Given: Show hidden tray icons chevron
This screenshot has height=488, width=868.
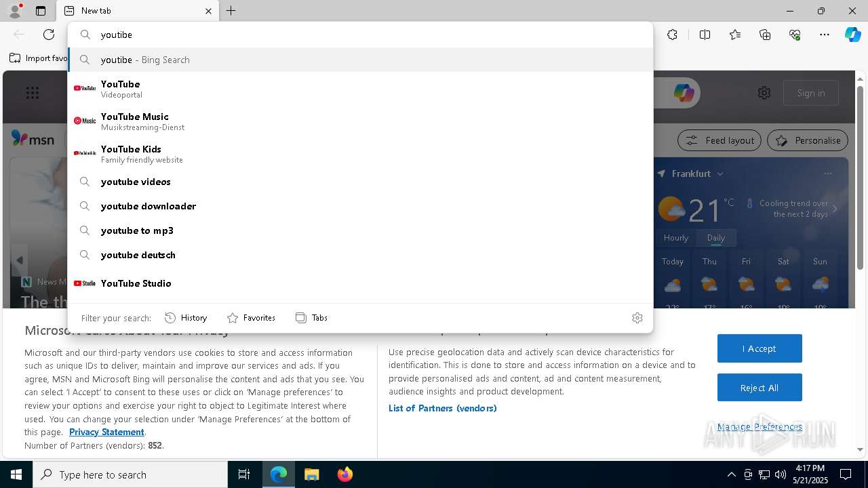Looking at the screenshot, I should (x=731, y=474).
